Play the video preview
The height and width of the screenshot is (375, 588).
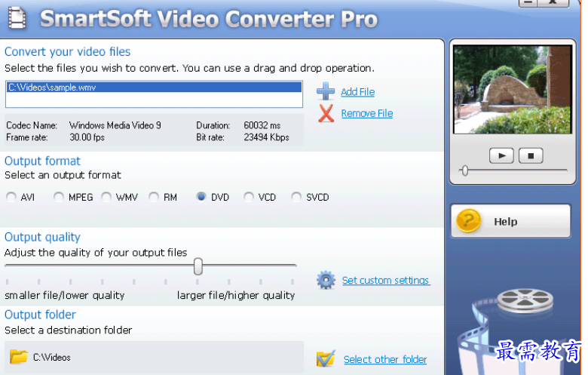coord(501,155)
